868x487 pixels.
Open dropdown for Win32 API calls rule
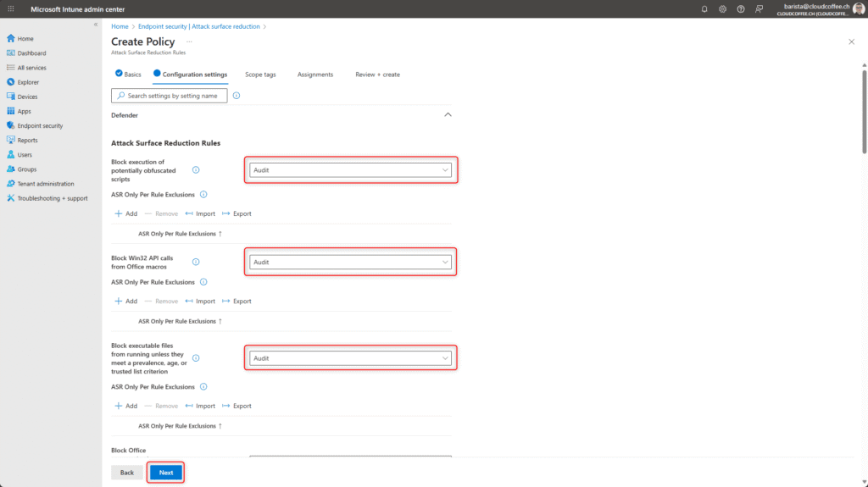coord(351,263)
